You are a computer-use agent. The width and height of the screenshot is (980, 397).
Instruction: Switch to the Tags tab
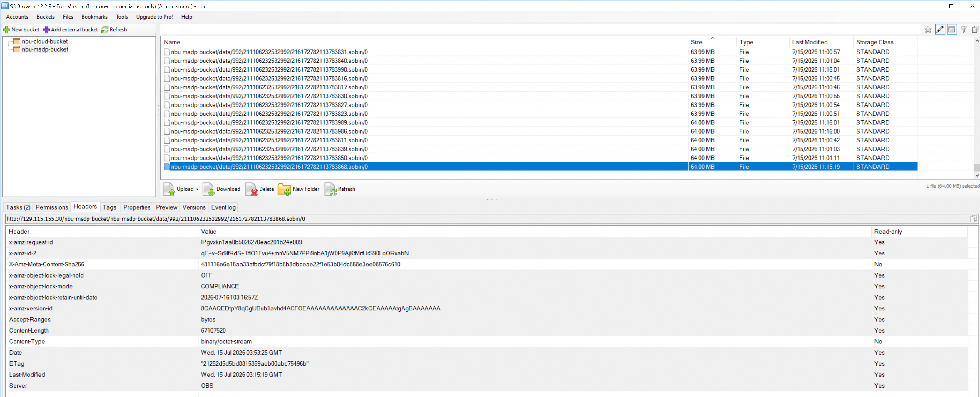109,207
